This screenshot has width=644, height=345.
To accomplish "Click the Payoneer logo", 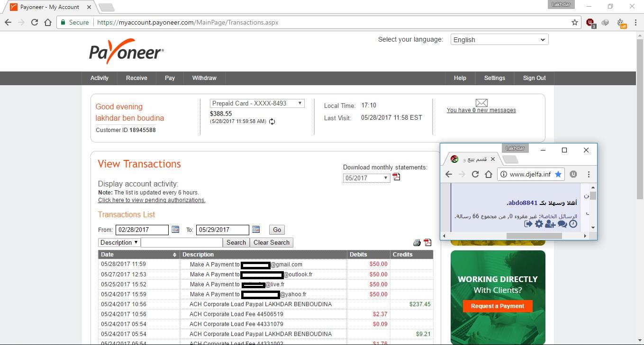I will tap(127, 51).
